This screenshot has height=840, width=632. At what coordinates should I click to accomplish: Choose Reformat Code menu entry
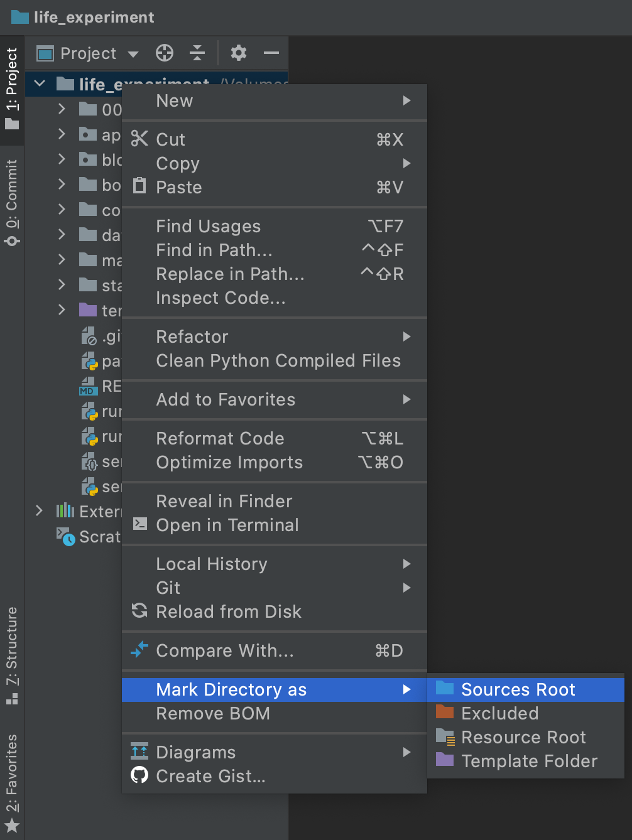(220, 439)
